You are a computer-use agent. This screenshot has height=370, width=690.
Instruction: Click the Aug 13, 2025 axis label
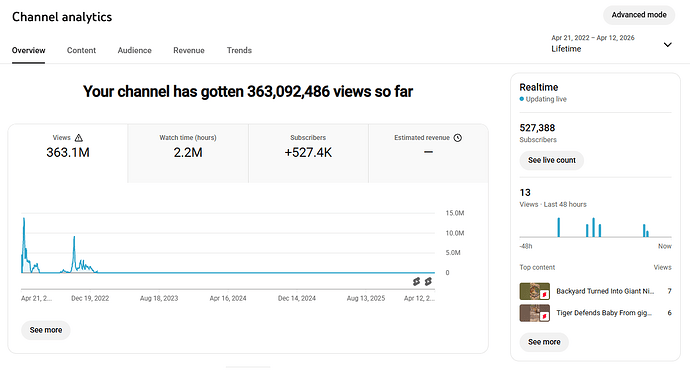coord(366,298)
